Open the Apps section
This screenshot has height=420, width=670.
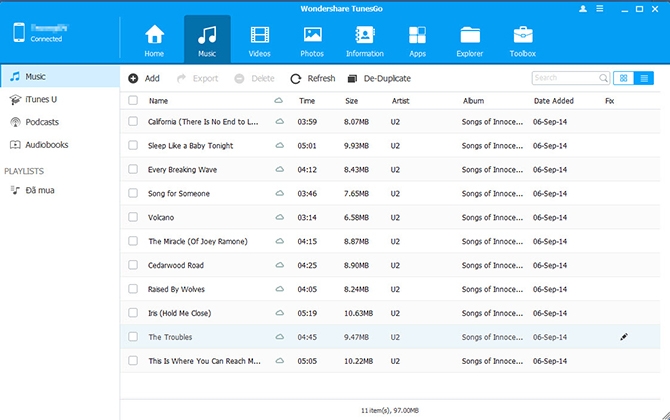point(417,41)
